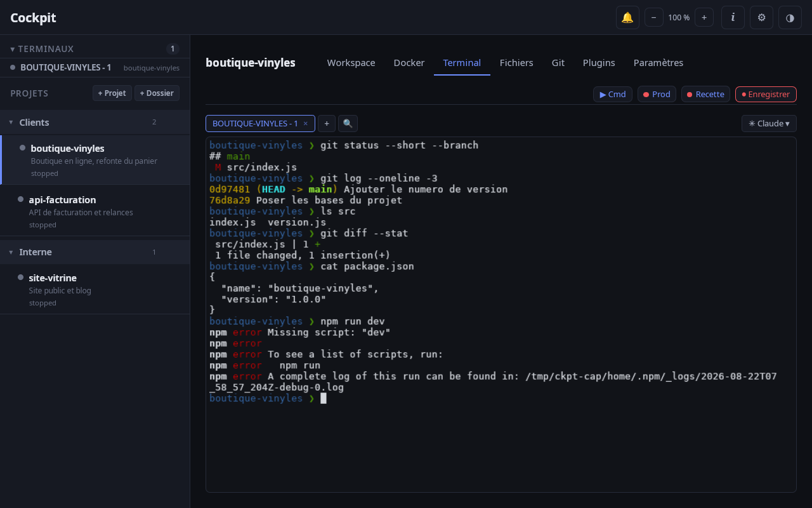
Task: Select the api-facturation project
Action: (95, 211)
